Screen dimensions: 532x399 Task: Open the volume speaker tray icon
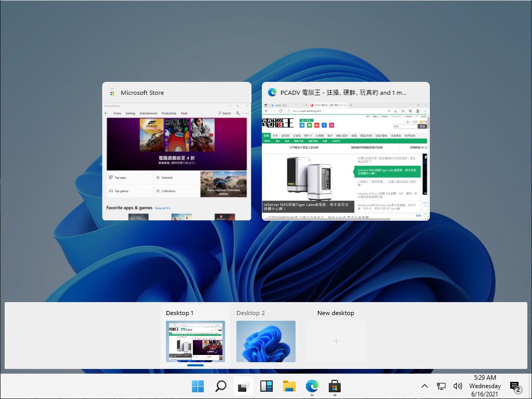(x=457, y=386)
